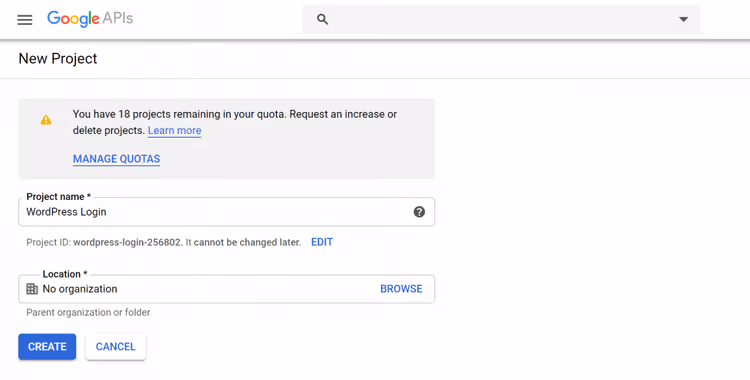Expand the search bar dropdown arrow
Image resolution: width=750 pixels, height=380 pixels.
pos(684,19)
